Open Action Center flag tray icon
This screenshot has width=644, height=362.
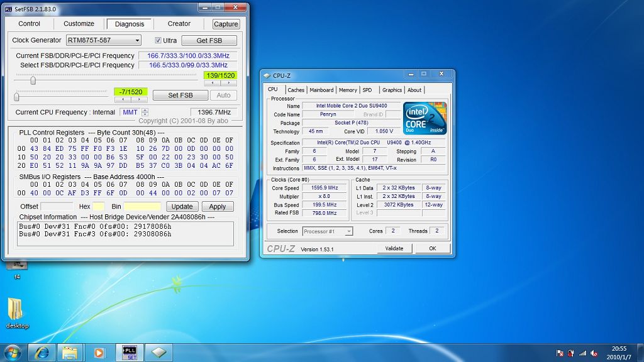pos(559,353)
